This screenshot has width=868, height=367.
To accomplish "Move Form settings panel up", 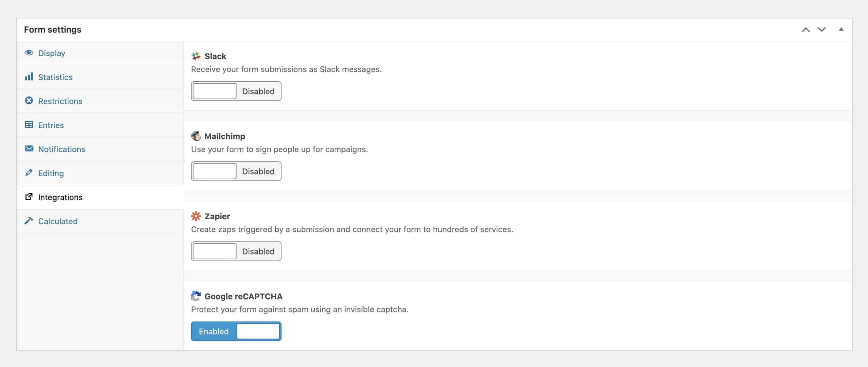I will (x=806, y=30).
